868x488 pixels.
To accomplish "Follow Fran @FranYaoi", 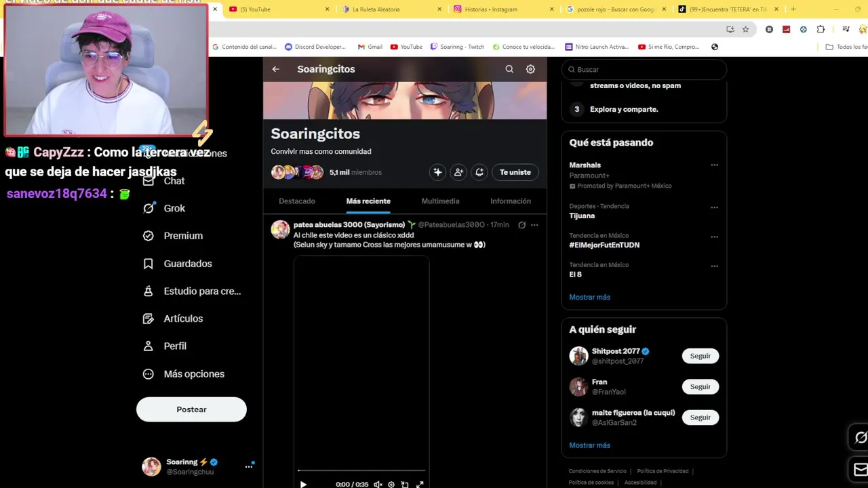I will (x=701, y=386).
